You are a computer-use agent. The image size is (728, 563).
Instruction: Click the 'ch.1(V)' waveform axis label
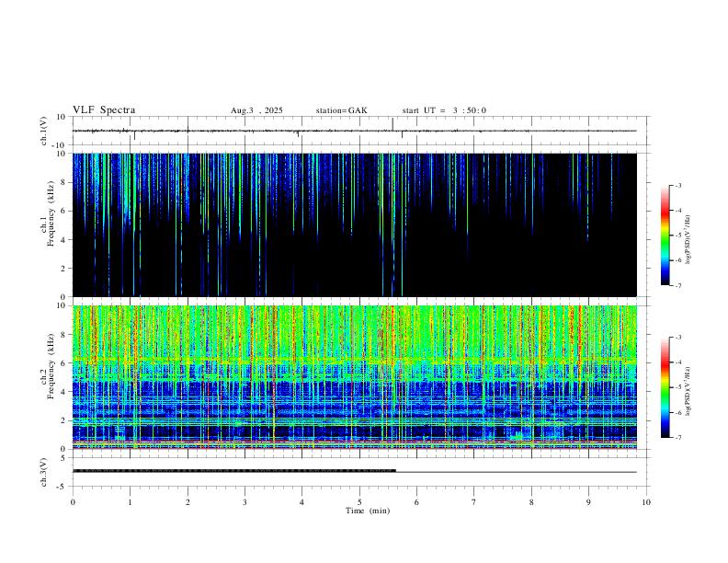(44, 131)
